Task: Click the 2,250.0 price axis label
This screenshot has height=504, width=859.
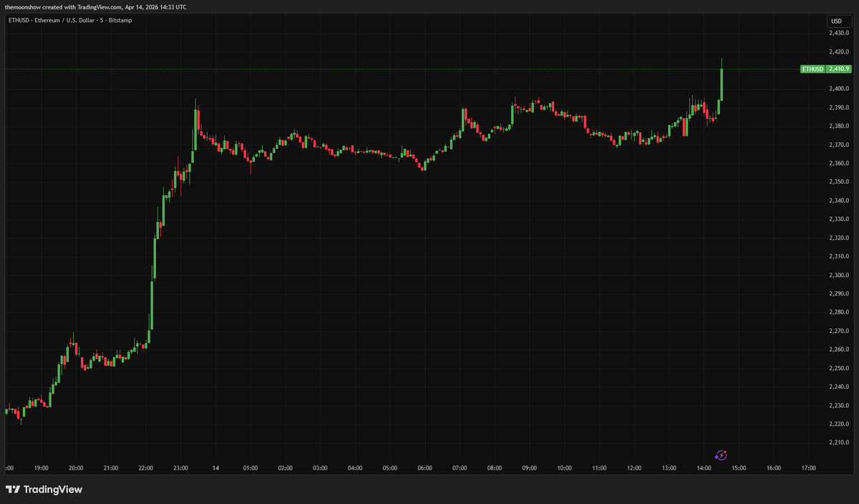Action: [x=839, y=368]
